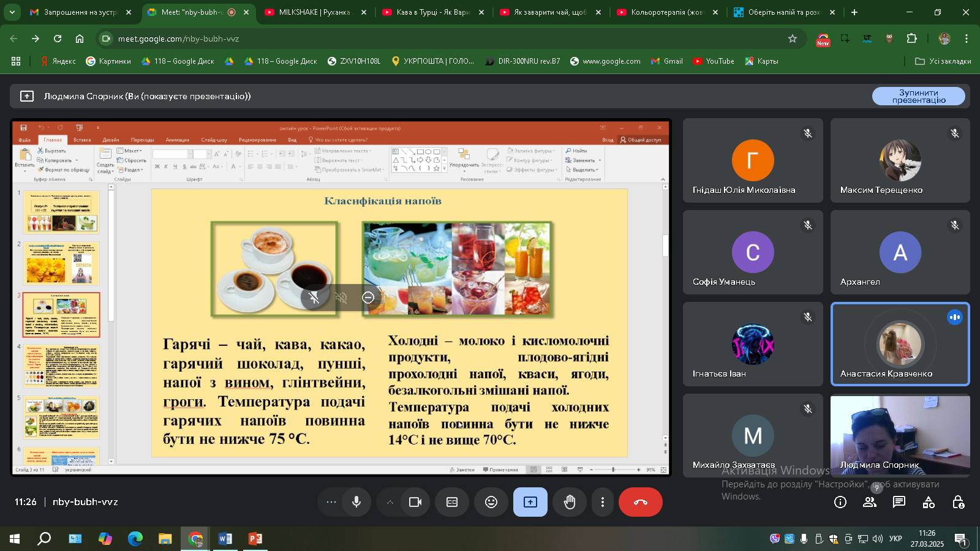Click the raise hand icon

pos(570,502)
